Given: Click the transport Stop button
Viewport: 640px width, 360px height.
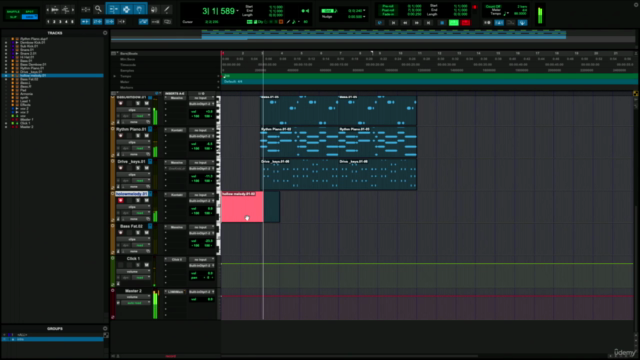Looking at the screenshot, I should (x=442, y=23).
